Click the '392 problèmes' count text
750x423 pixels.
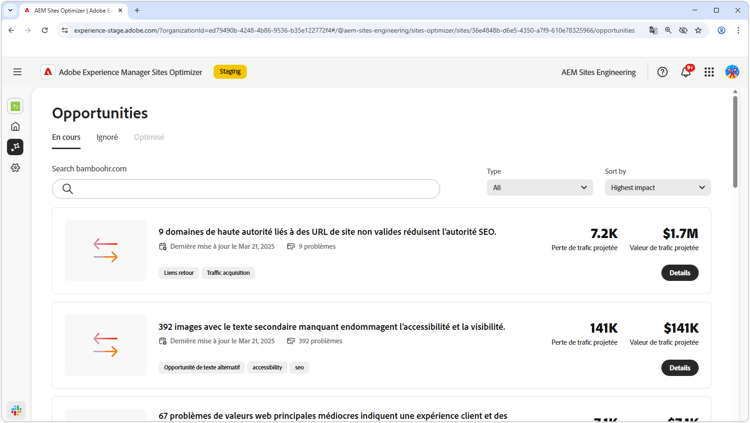(320, 341)
